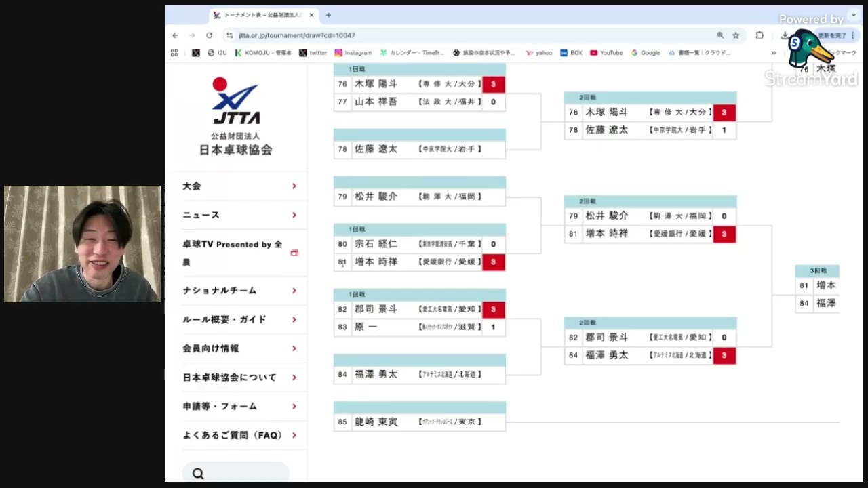
Task: Open the KOMOJU bookmark
Action: (x=263, y=52)
